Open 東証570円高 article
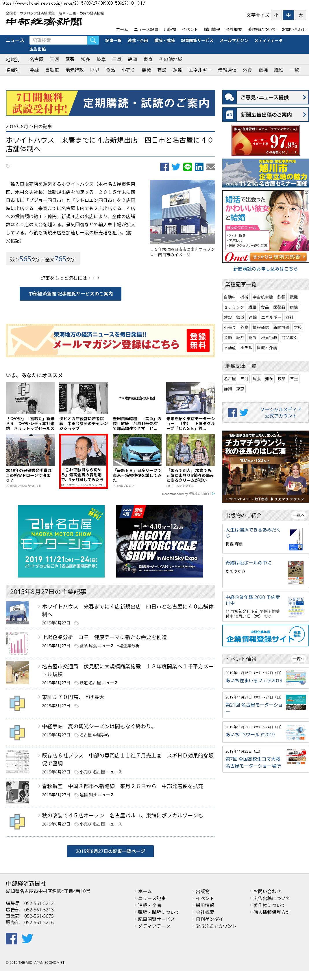The height and width of the screenshot is (980, 309). coord(73,697)
